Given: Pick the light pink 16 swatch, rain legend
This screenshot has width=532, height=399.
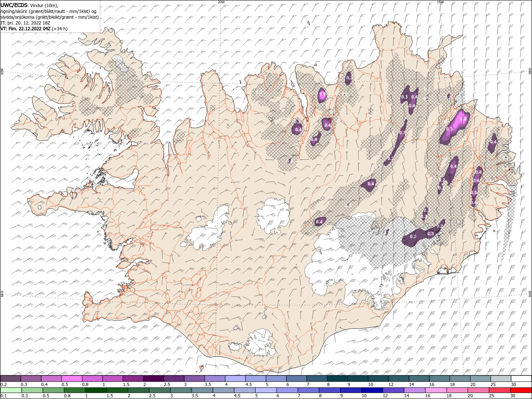Looking at the screenshot, I should tap(435, 390).
